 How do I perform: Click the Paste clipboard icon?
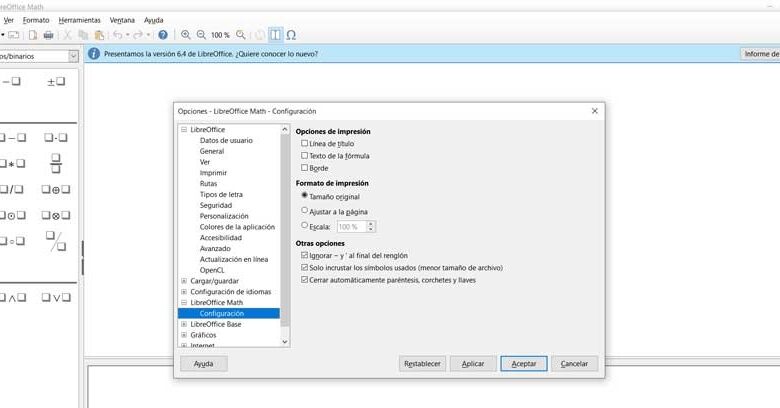coord(99,35)
